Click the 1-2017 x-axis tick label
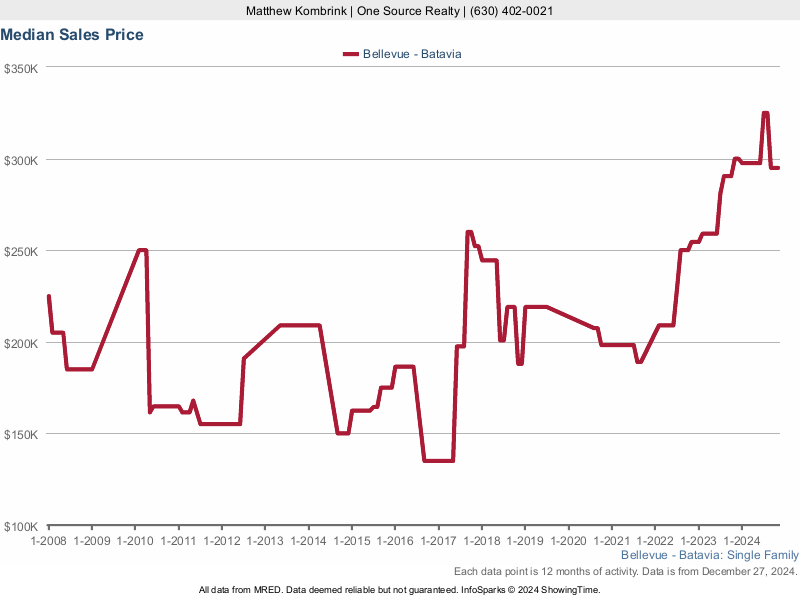The height and width of the screenshot is (600, 800). pyautogui.click(x=438, y=541)
